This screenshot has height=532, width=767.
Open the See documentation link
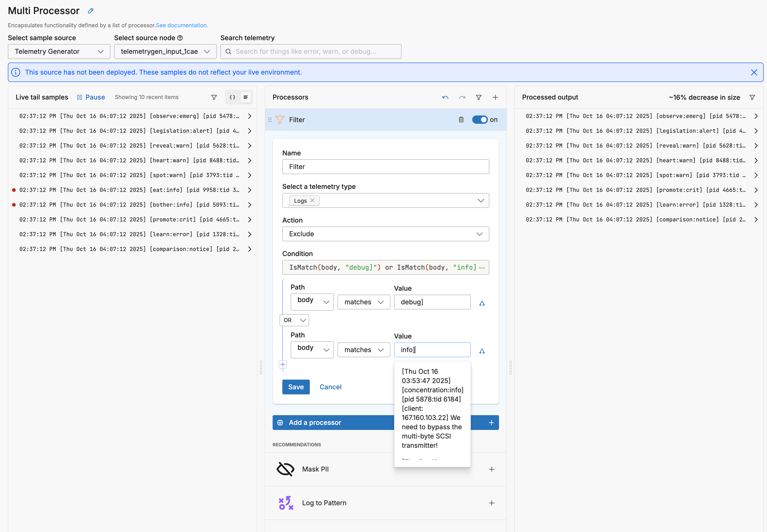pyautogui.click(x=182, y=25)
